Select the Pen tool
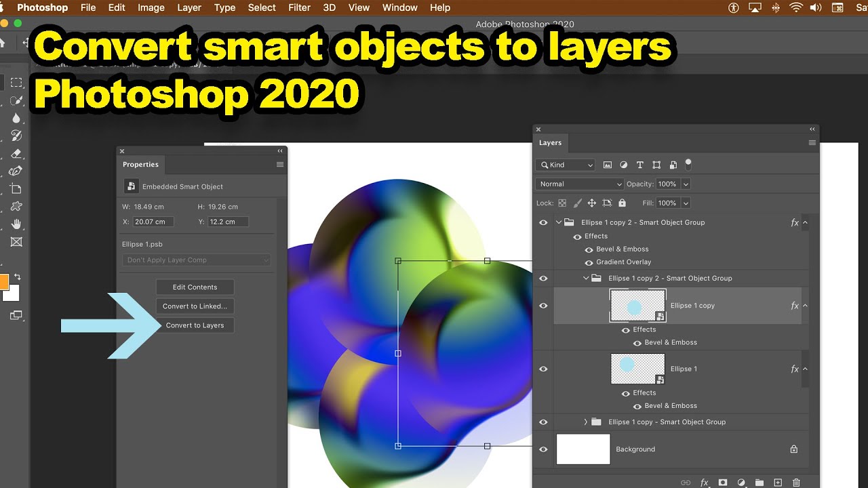 click(x=16, y=171)
